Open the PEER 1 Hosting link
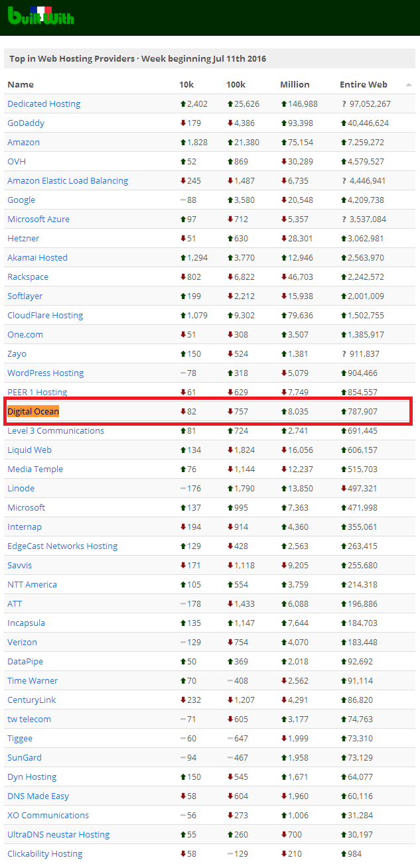This screenshot has width=420, height=868. [x=37, y=392]
